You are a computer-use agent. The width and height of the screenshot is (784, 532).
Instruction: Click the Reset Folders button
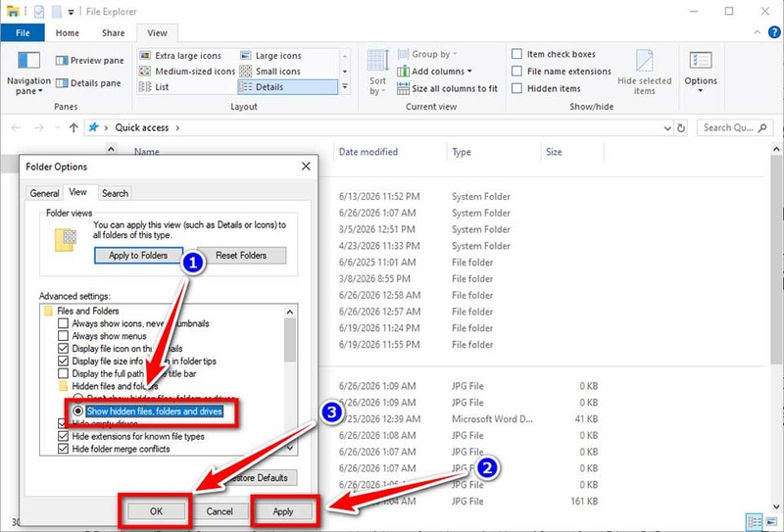click(241, 256)
